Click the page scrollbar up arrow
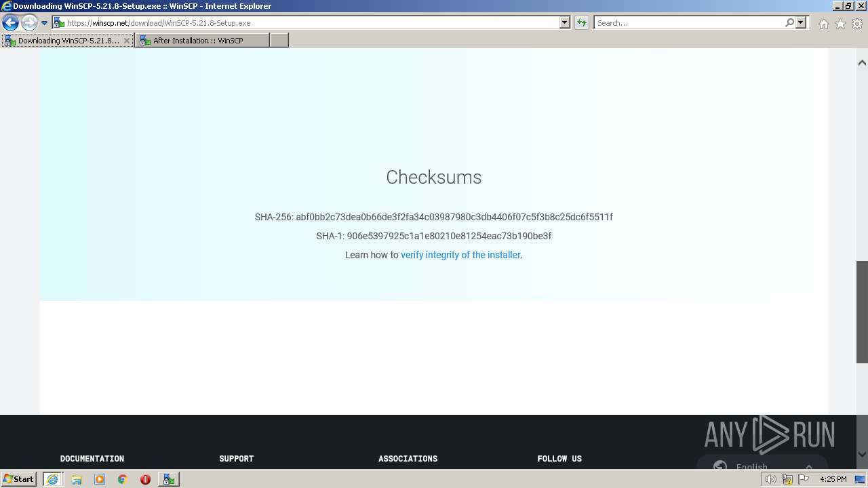Image resolution: width=868 pixels, height=488 pixels. tap(862, 62)
